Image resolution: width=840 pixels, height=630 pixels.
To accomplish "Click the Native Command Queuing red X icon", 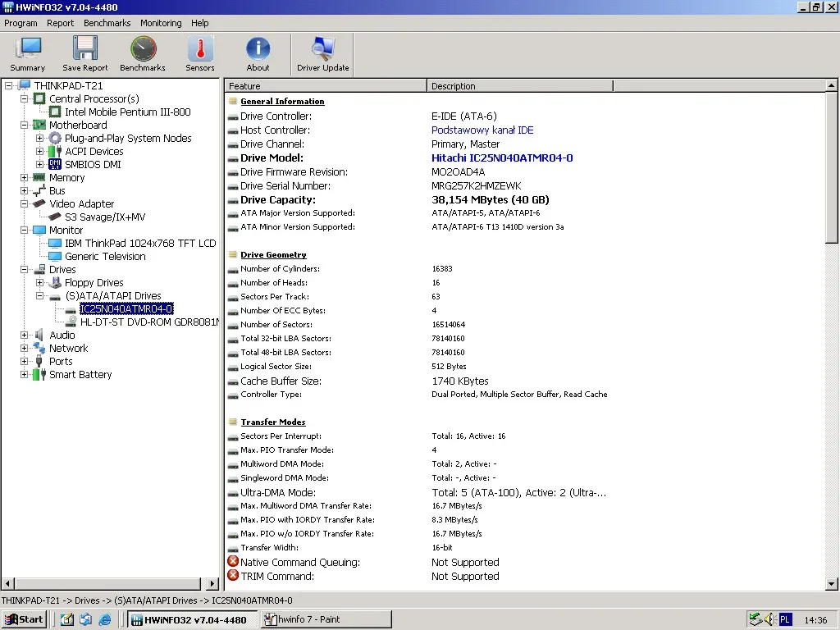I will (x=233, y=561).
